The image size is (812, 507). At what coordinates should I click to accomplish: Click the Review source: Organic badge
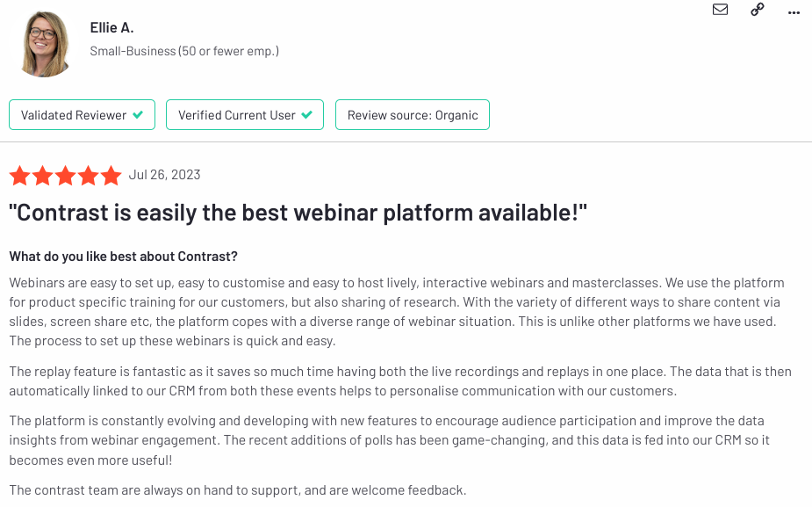coord(413,114)
